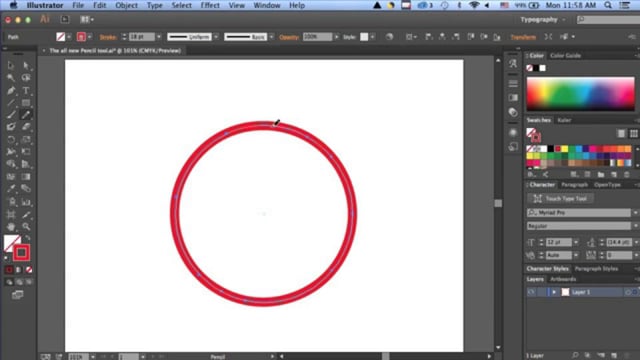This screenshot has width=640, height=360.
Task: Open Spotlight search in menu bar
Action: click(608, 5)
